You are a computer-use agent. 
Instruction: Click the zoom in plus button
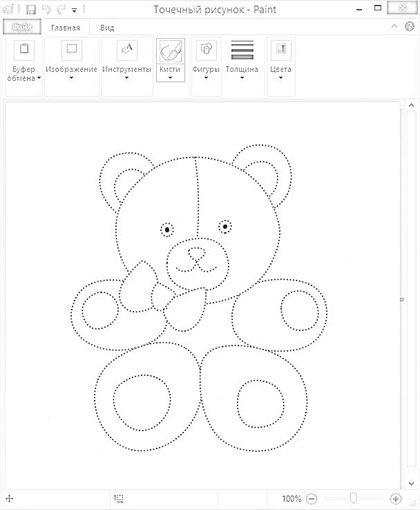pyautogui.click(x=395, y=498)
